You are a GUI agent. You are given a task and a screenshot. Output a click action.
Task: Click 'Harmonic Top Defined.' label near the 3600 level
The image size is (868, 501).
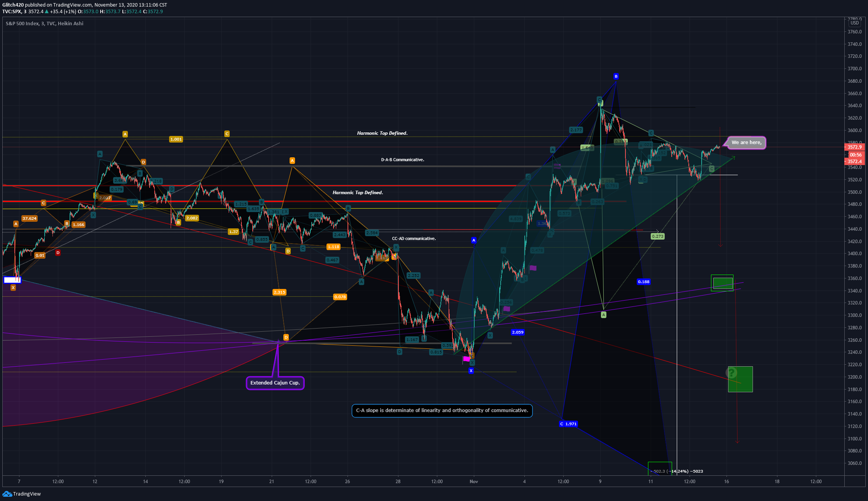(382, 133)
